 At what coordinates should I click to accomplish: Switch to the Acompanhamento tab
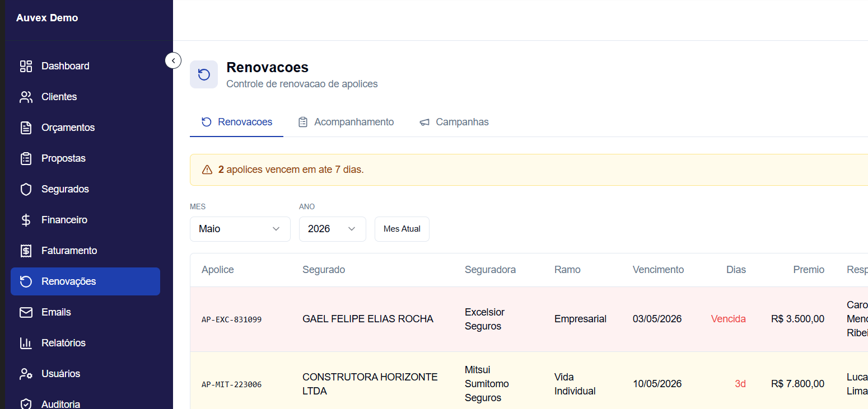pos(346,122)
